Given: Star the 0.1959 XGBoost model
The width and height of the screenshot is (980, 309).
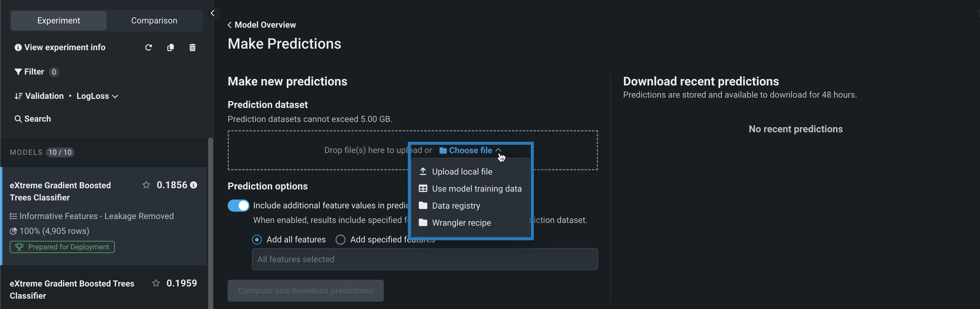Looking at the screenshot, I should (156, 283).
